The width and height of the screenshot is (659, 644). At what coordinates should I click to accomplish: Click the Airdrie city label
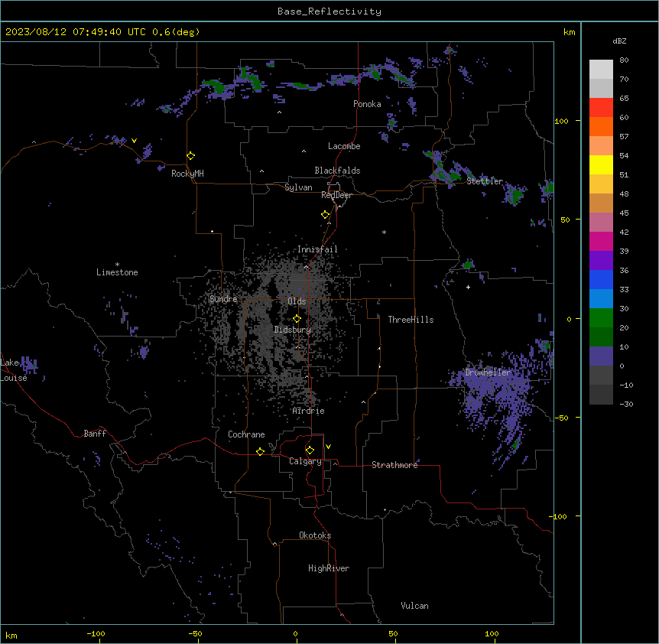click(308, 411)
